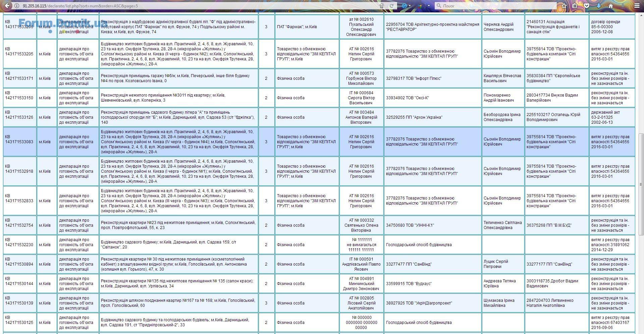The image size is (644, 334).
Task: Select cell KB 142171533150
Action: coord(20,98)
